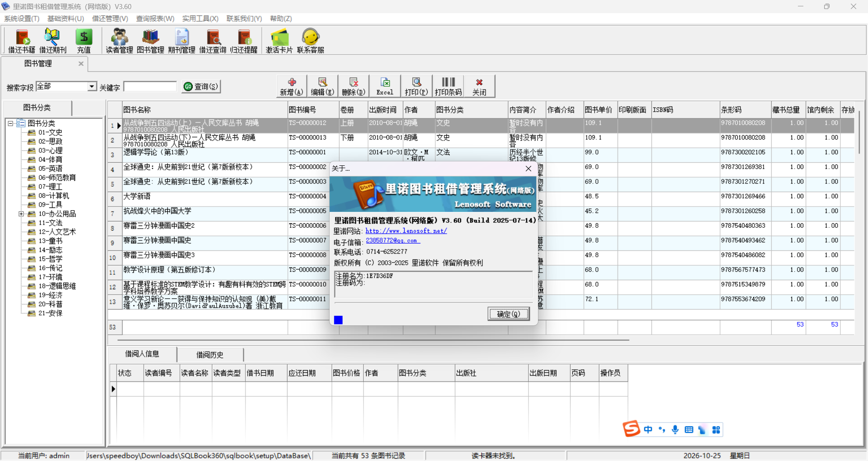The image size is (868, 461).
Task: Select 15-哲学 category in tree
Action: pos(50,259)
